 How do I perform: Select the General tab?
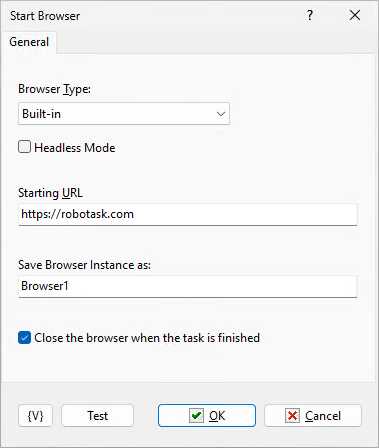[x=29, y=42]
